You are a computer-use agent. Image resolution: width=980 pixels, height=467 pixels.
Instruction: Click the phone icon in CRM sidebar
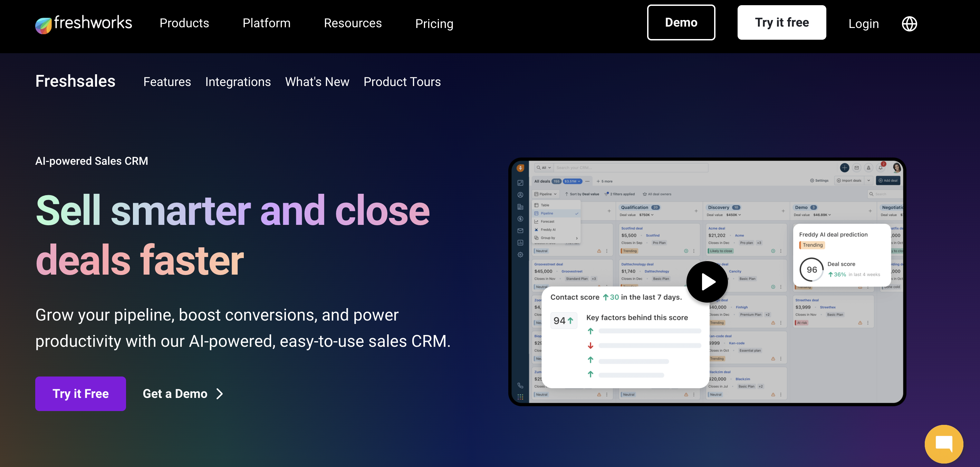click(x=520, y=385)
